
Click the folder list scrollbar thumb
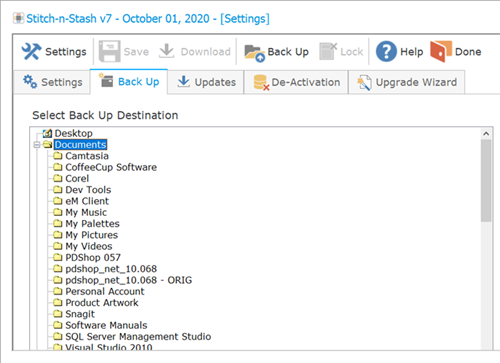(486, 180)
